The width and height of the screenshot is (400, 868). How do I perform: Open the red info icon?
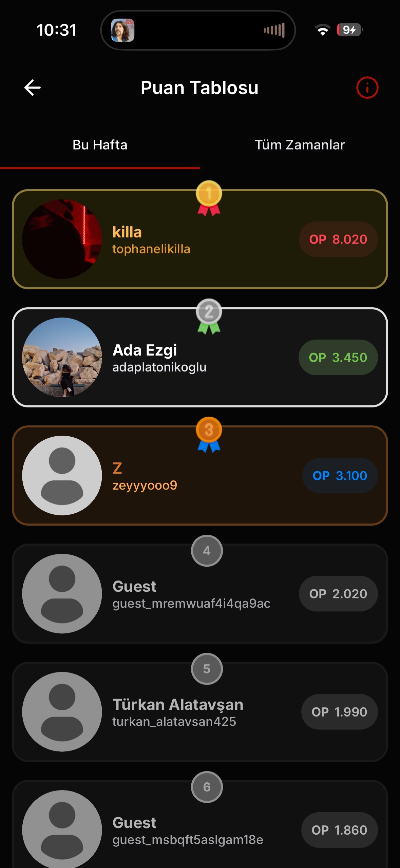click(x=367, y=88)
